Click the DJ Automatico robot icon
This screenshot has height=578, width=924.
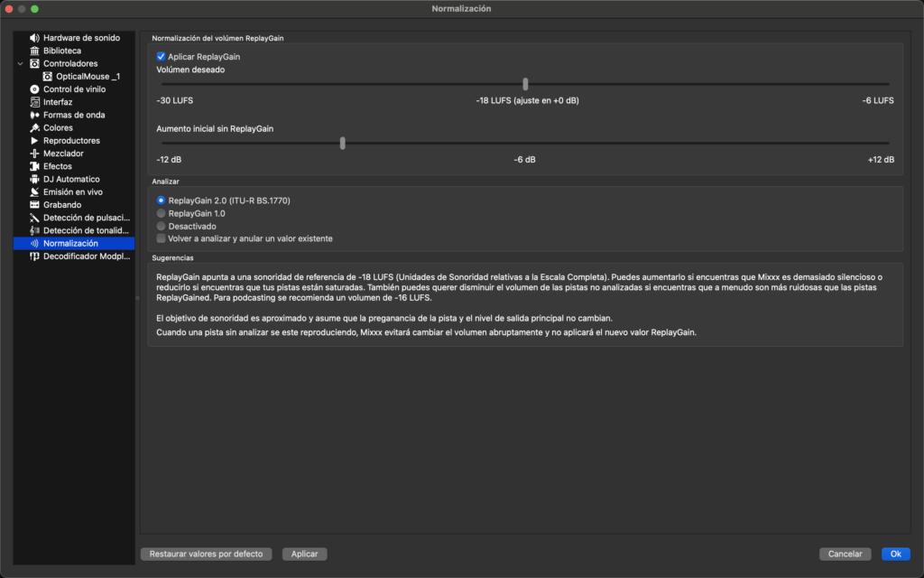tap(35, 180)
